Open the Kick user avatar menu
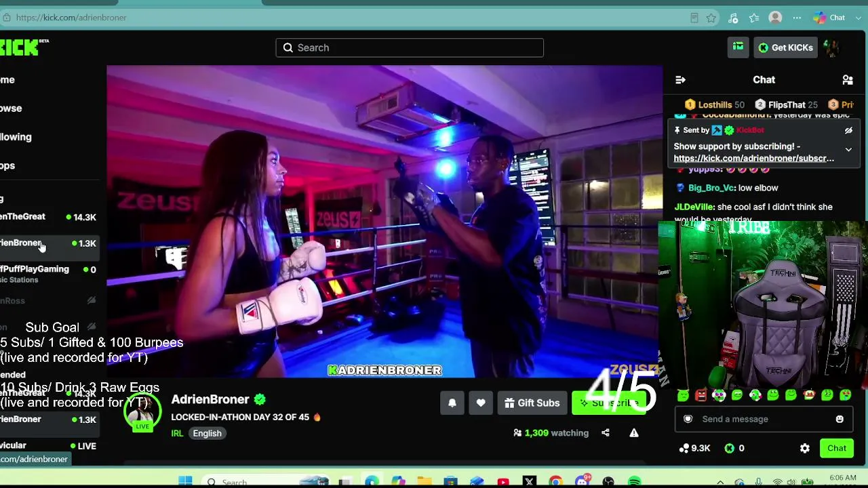This screenshot has width=868, height=488. coord(832,47)
